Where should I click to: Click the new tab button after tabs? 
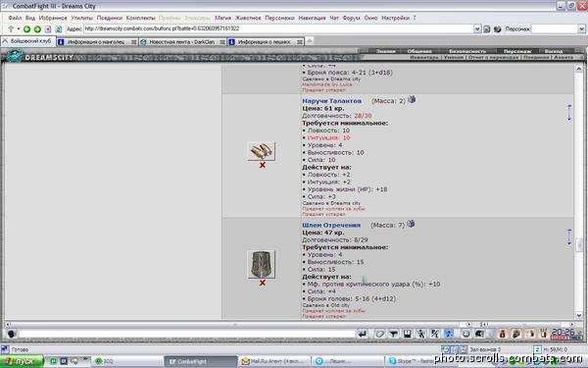[x=310, y=41]
